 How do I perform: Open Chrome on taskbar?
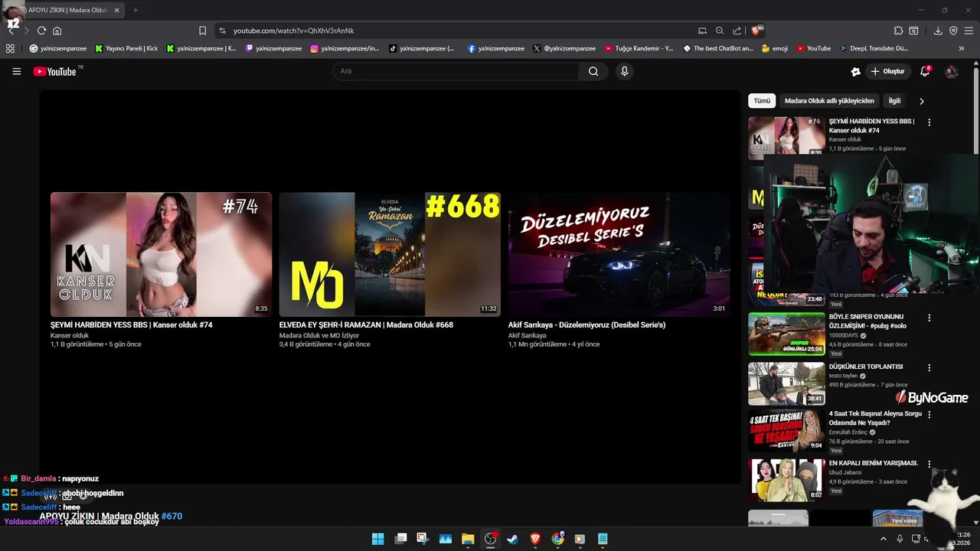[x=558, y=539]
